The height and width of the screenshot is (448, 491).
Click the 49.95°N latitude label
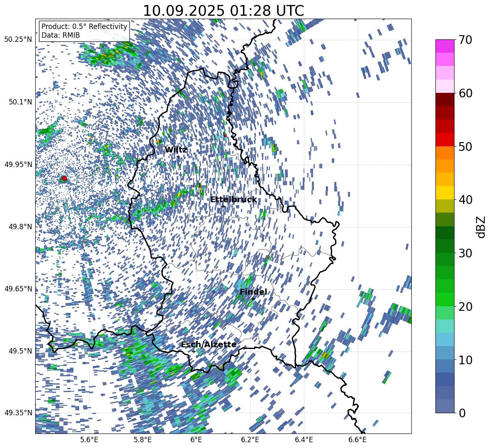click(x=18, y=164)
